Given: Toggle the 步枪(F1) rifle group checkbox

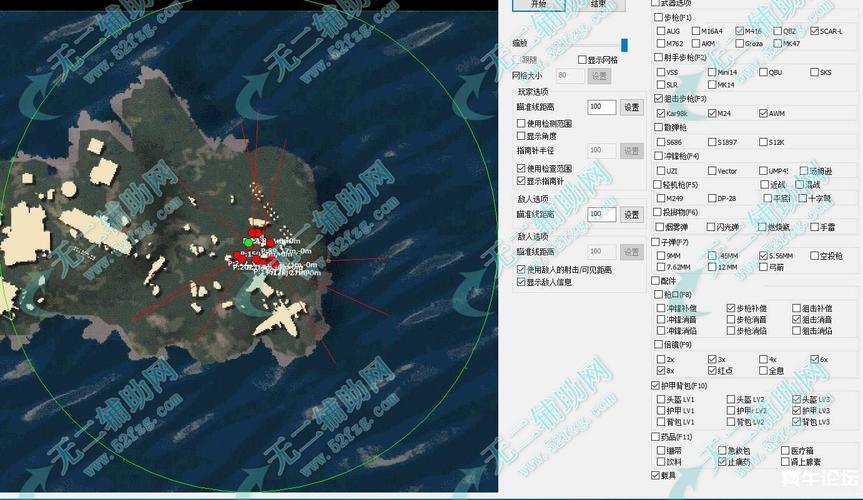Looking at the screenshot, I should [658, 17].
